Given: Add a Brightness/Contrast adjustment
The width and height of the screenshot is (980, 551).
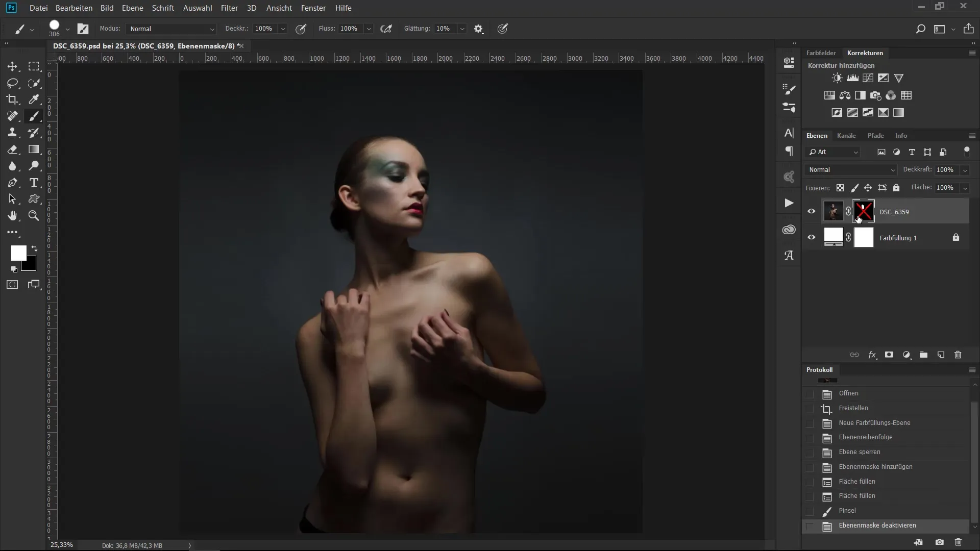Looking at the screenshot, I should pos(837,78).
